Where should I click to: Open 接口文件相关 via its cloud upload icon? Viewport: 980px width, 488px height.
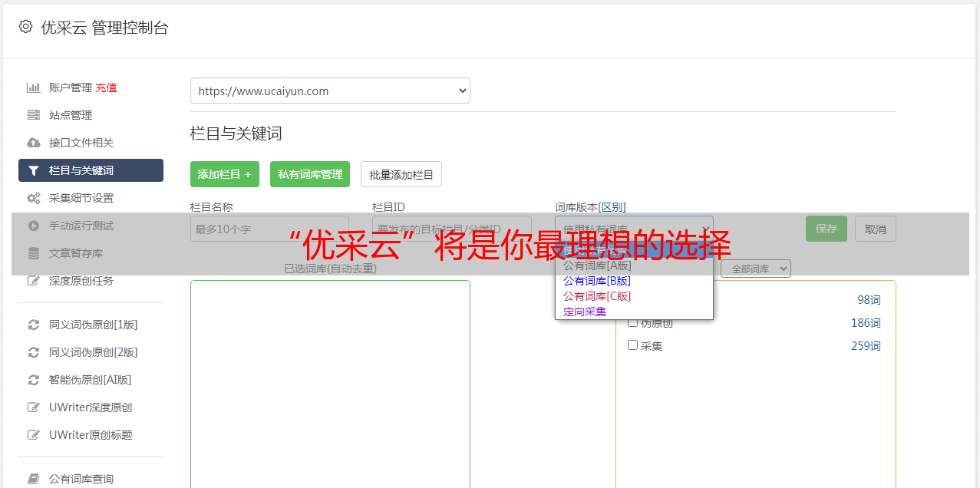pos(33,143)
